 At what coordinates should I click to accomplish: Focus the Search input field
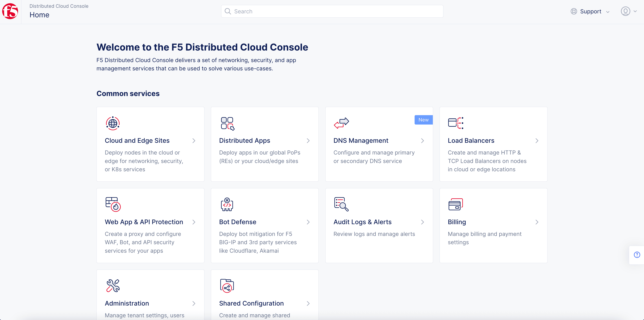click(335, 12)
